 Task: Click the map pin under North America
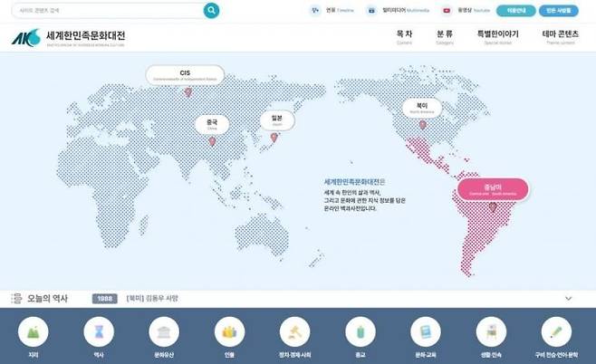click(423, 125)
